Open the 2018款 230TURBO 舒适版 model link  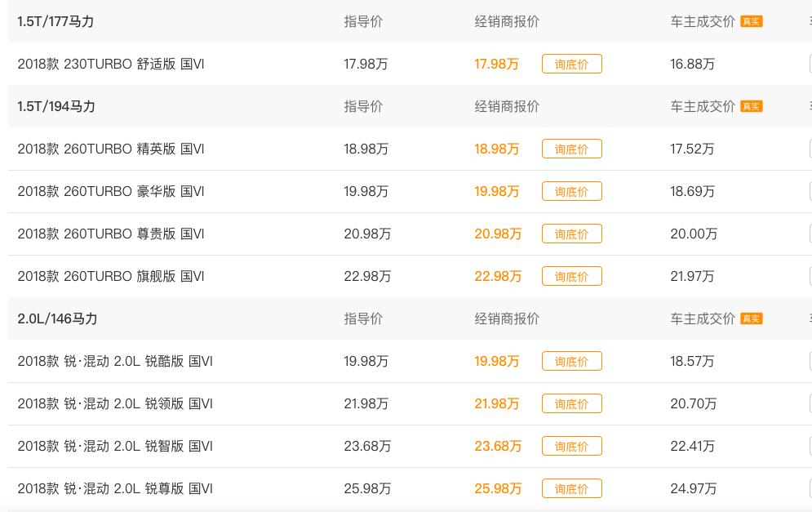tap(111, 64)
